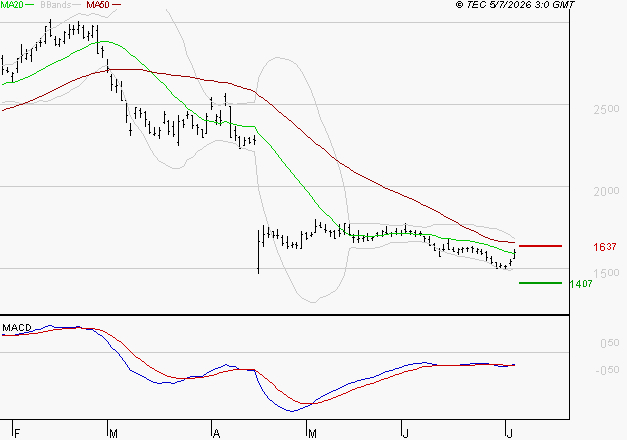The width and height of the screenshot is (627, 440).
Task: Click the green 1407 support value
Action: [581, 284]
